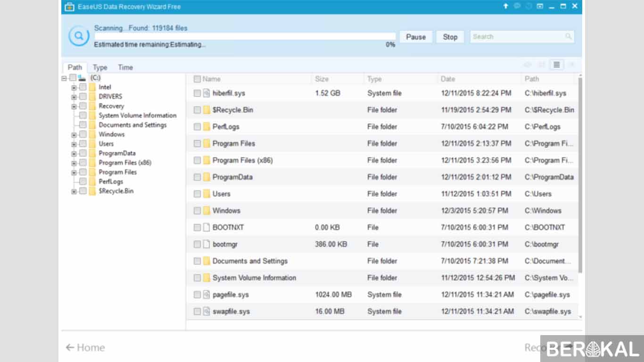Open the Time tab

(125, 67)
